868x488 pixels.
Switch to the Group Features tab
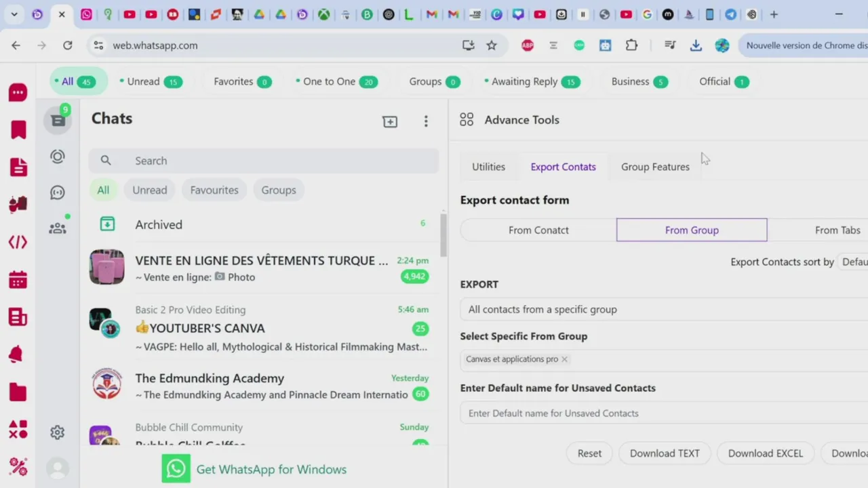point(655,167)
